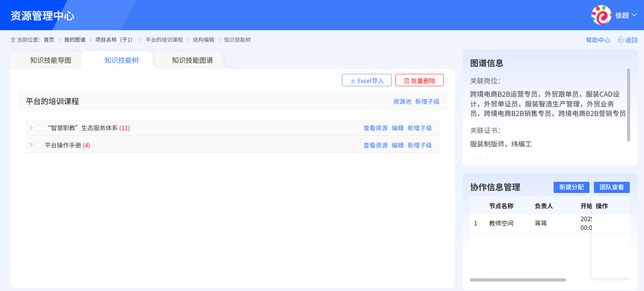Expand the "智慧职教"生态服务体系 tree node
The height and width of the screenshot is (291, 644).
click(30, 127)
